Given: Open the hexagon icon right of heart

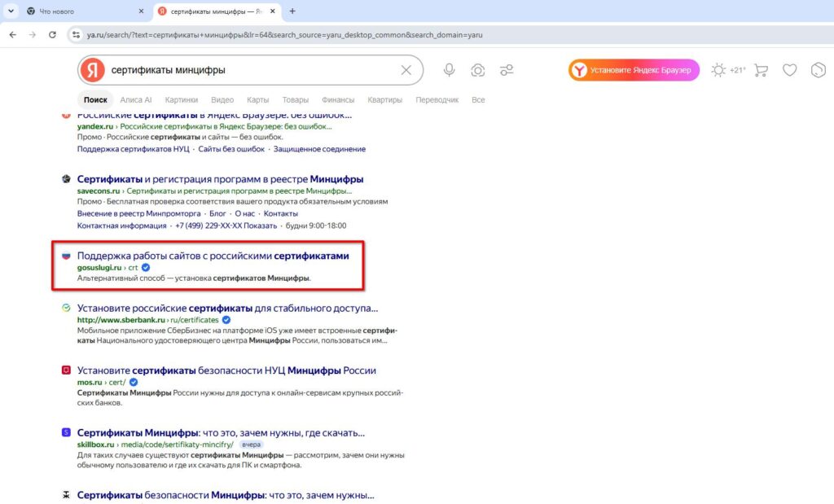Looking at the screenshot, I should 818,70.
